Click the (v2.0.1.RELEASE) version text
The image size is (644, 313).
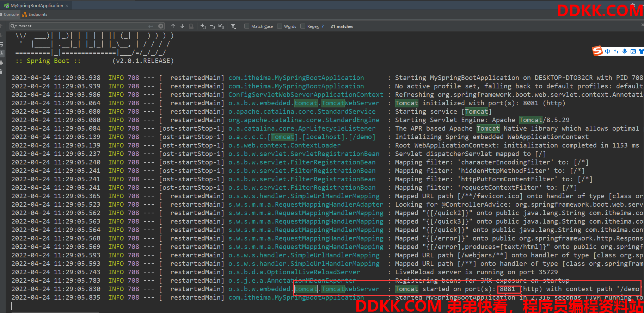tap(143, 61)
